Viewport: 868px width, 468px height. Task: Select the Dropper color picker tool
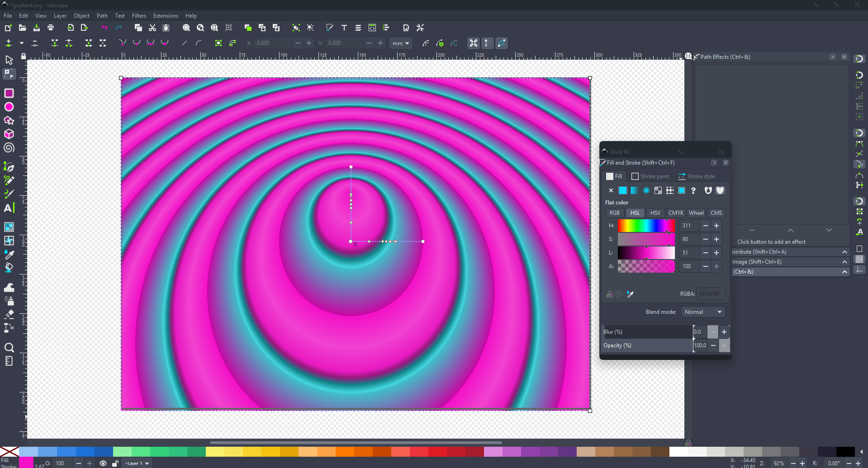[9, 254]
